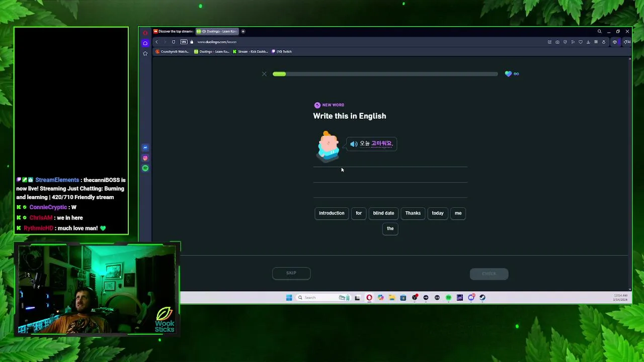Open the browser tab search magnifier
The width and height of the screenshot is (644, 362).
599,31
